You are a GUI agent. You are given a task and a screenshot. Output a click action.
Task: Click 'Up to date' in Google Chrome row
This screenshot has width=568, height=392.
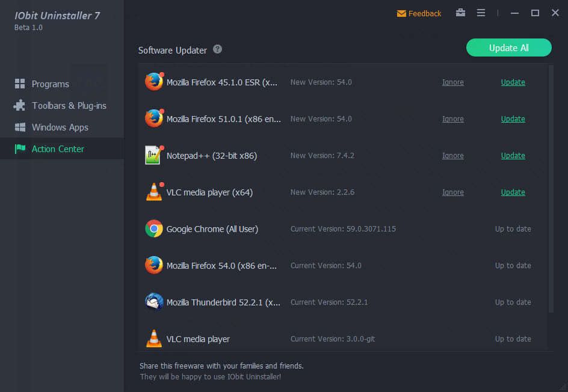pyautogui.click(x=513, y=228)
